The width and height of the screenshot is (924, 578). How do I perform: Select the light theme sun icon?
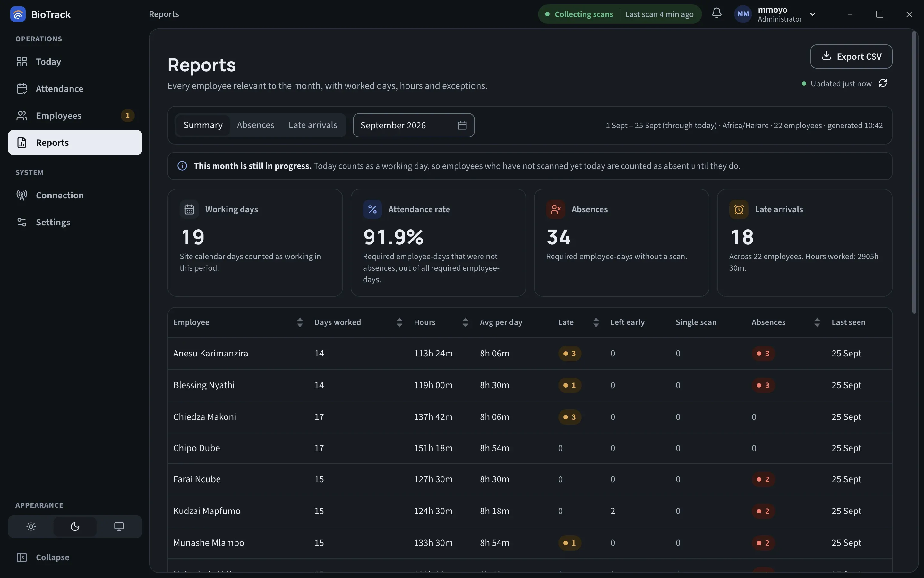click(x=31, y=526)
